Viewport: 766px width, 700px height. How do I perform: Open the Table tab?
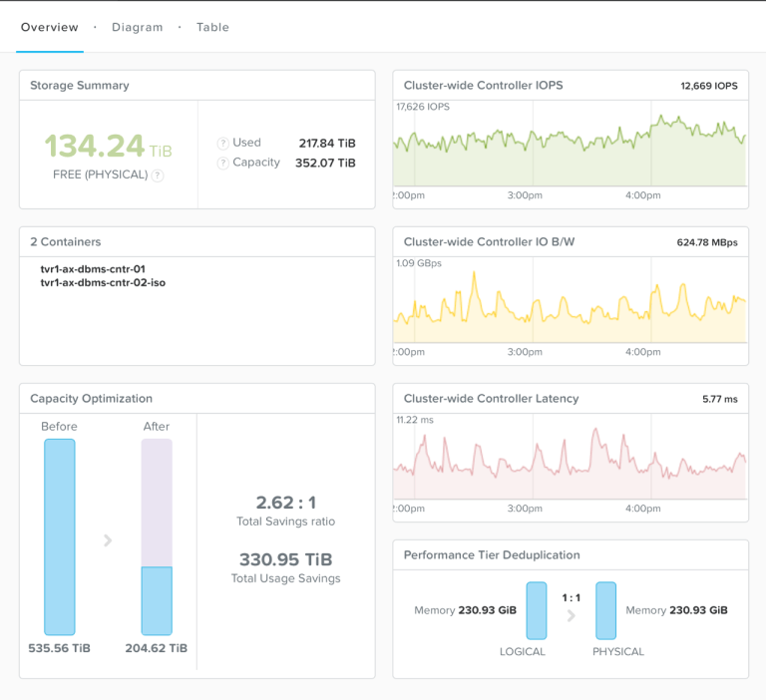pyautogui.click(x=212, y=27)
